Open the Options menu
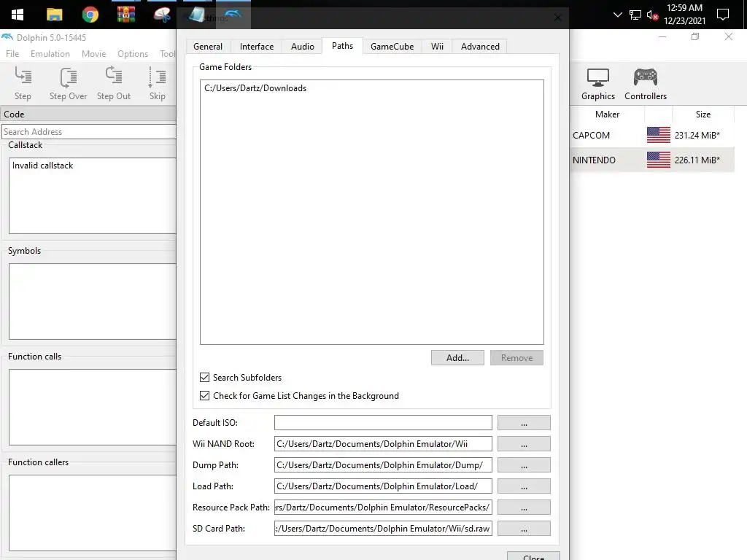Image resolution: width=747 pixels, height=560 pixels. 133,54
